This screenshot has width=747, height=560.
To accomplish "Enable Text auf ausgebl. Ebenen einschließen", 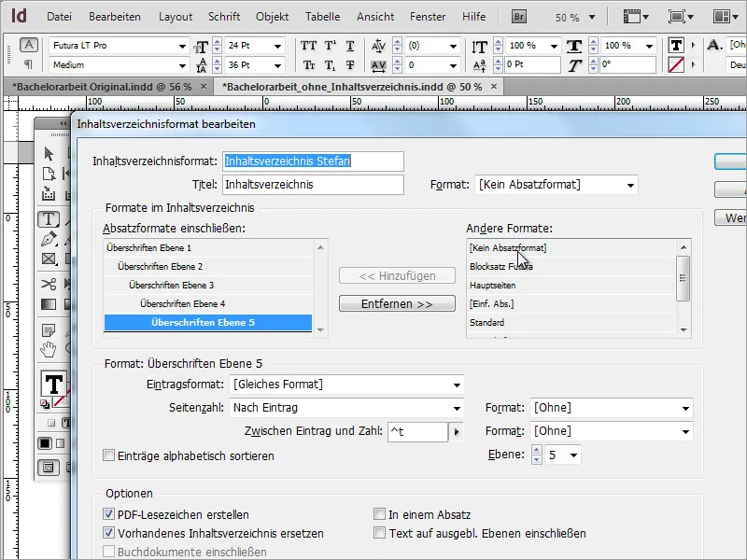I will pos(379,533).
